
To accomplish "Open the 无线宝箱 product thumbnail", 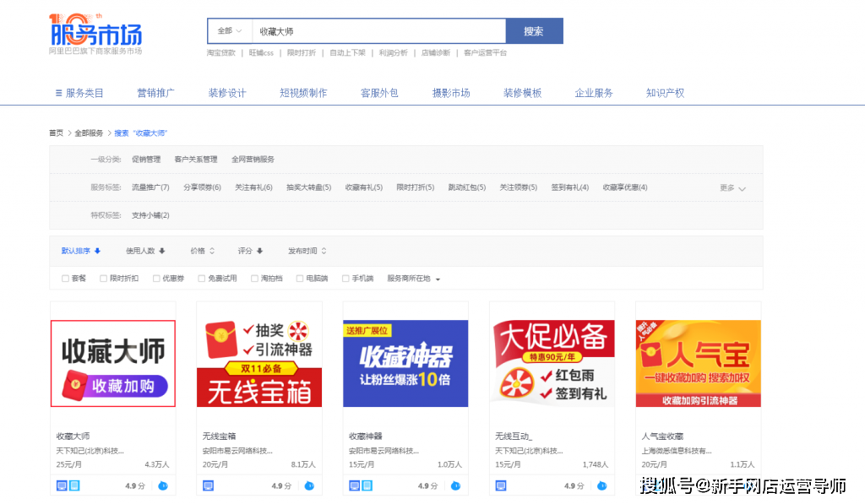I will tap(259, 363).
